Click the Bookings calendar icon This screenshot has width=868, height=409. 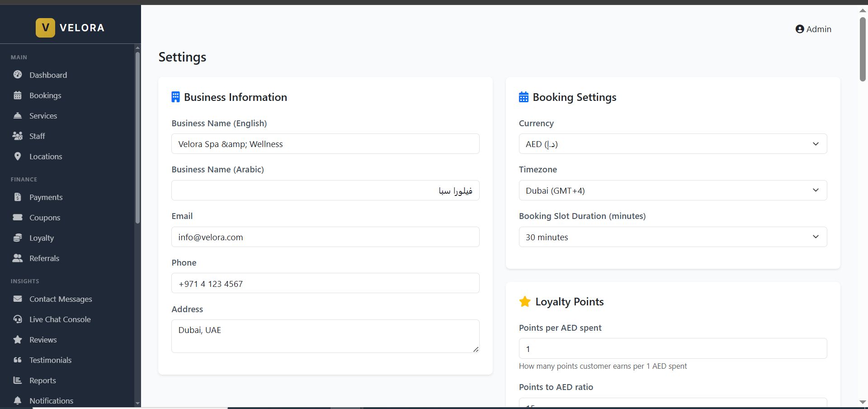tap(18, 95)
